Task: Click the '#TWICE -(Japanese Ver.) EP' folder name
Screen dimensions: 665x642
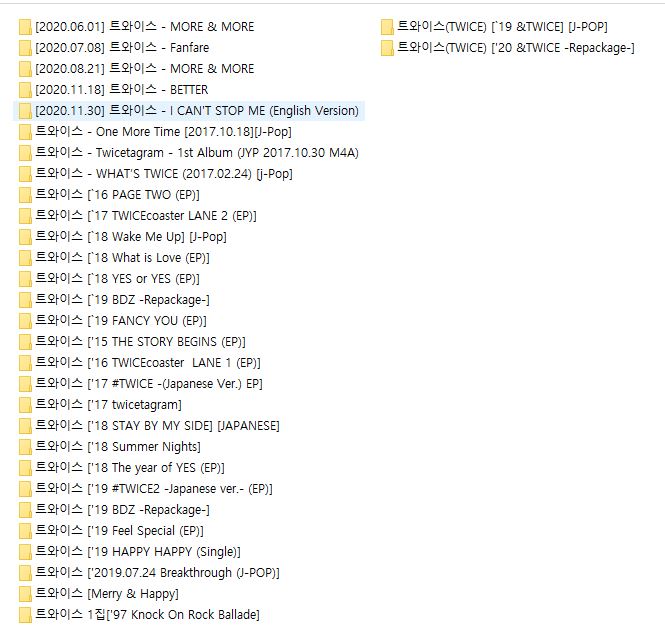Action: pyautogui.click(x=149, y=384)
